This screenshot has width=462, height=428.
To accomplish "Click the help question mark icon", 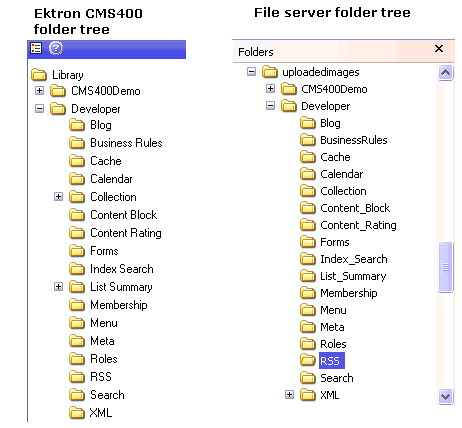I will (x=56, y=48).
